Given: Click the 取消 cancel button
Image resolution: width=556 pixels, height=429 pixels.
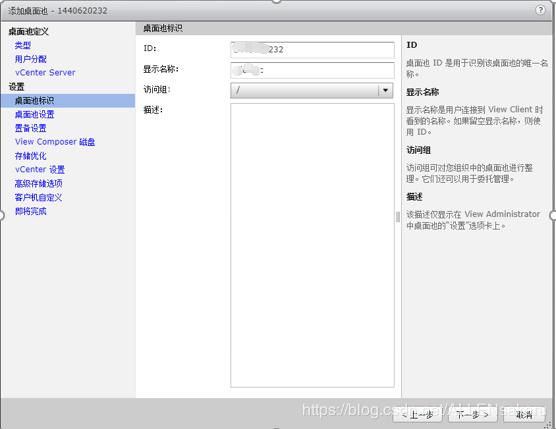Looking at the screenshot, I should tap(524, 414).
